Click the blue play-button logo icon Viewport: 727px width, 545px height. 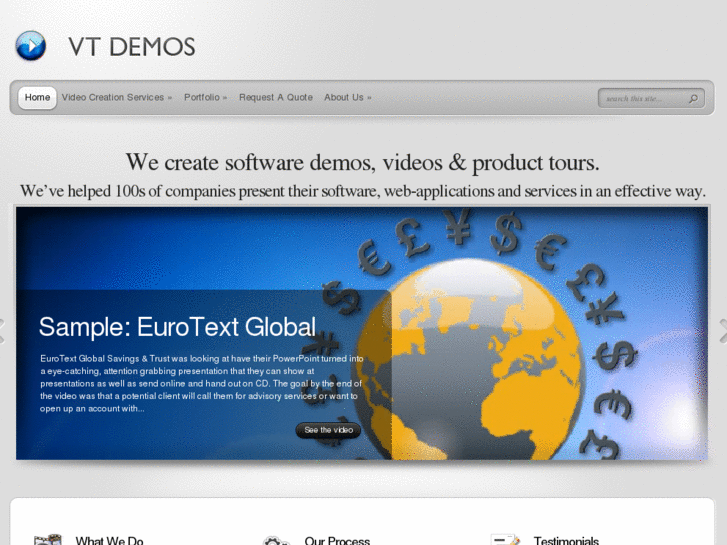(x=31, y=46)
